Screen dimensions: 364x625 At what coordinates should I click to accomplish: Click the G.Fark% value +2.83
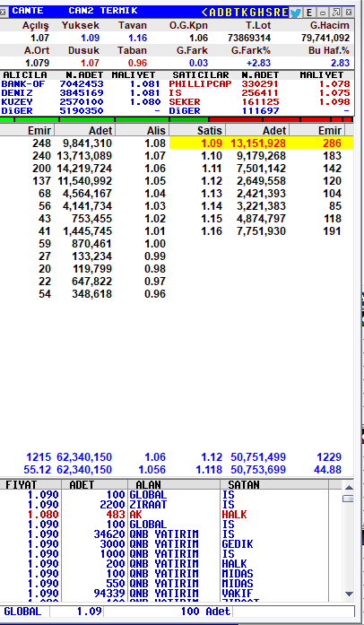pos(258,63)
